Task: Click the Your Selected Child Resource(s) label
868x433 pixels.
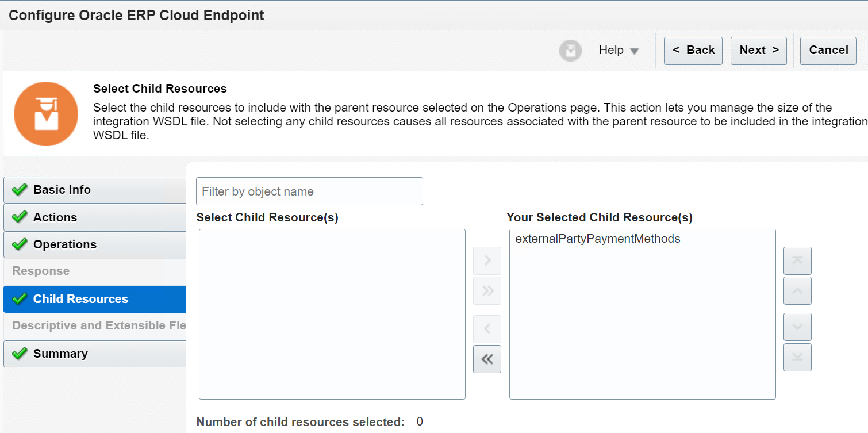Action: pyautogui.click(x=600, y=217)
